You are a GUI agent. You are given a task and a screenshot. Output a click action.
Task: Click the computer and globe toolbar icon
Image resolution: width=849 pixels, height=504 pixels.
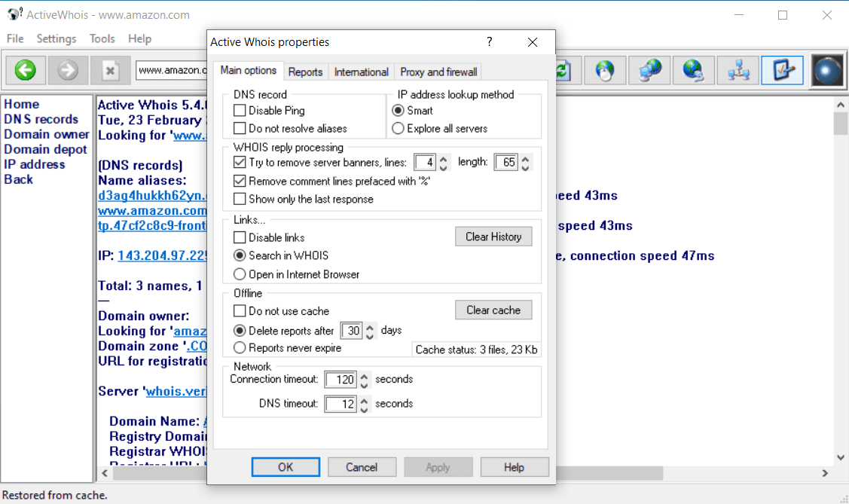[x=649, y=70]
